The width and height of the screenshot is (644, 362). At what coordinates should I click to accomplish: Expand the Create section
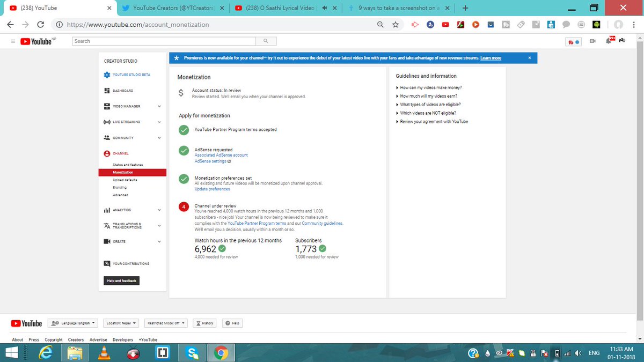coord(159,241)
